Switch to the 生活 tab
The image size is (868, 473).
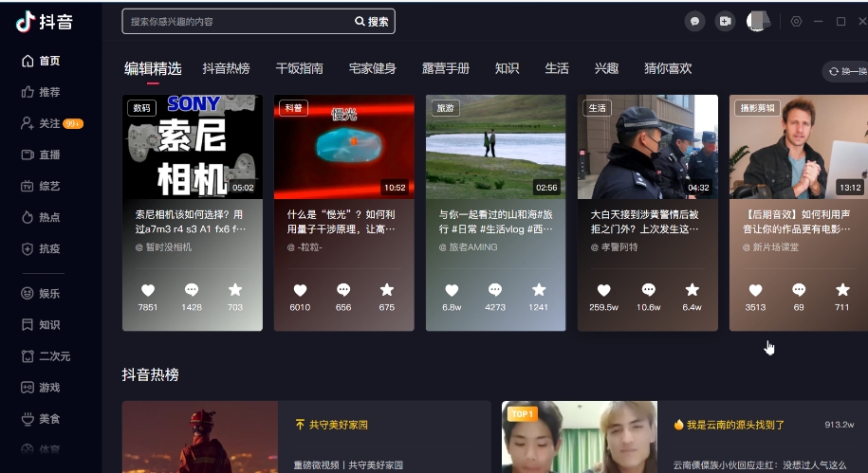tap(557, 68)
